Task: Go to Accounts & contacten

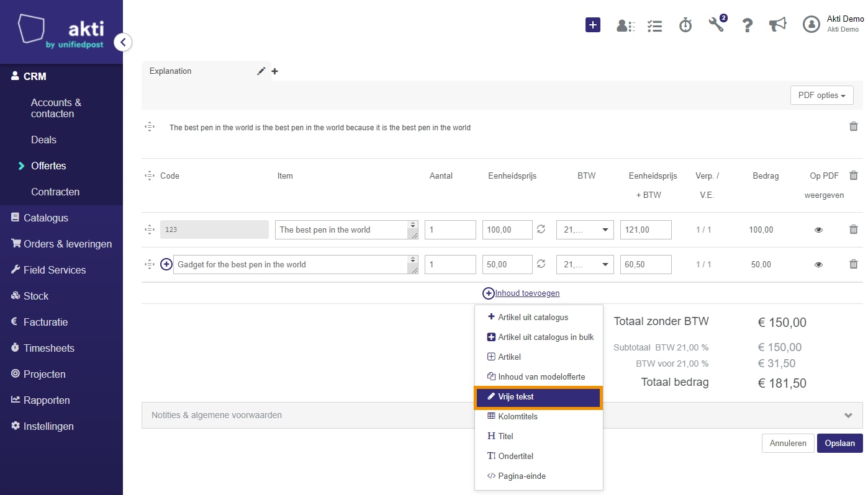Action: (x=56, y=108)
